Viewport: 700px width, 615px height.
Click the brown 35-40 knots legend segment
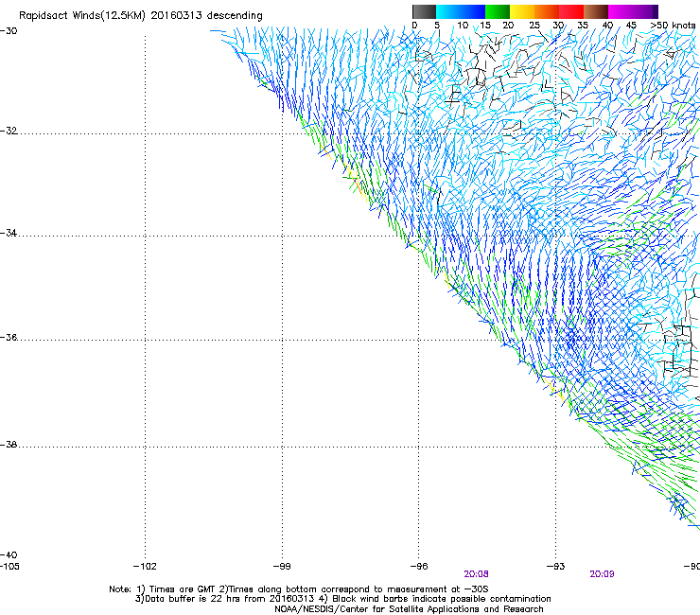[x=596, y=11]
